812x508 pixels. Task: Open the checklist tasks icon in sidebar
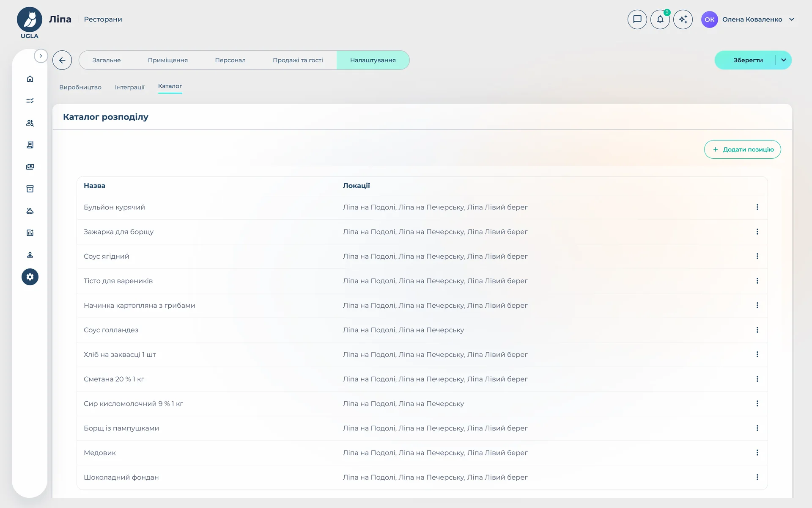pos(30,101)
